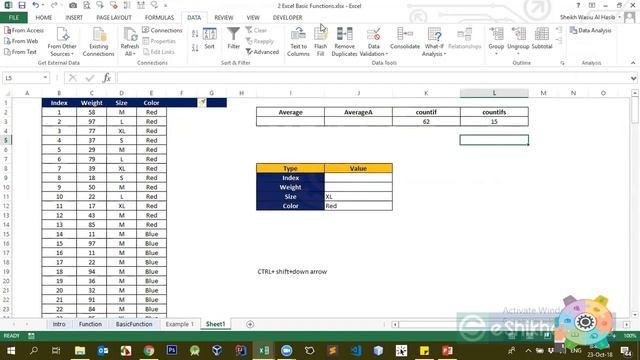Switch to the FORMULAS ribbon tab

click(159, 18)
